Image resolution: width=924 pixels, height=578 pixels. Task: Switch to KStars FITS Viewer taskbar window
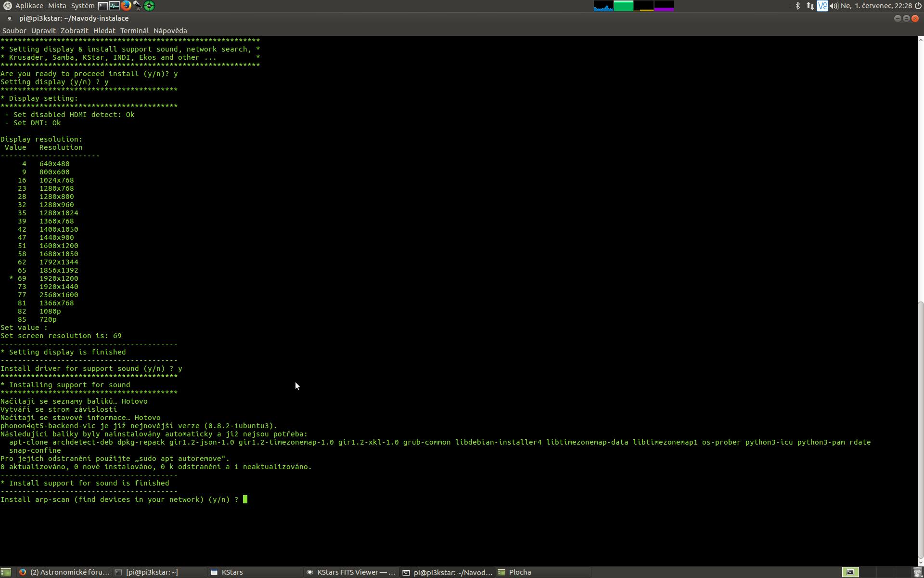(x=351, y=572)
